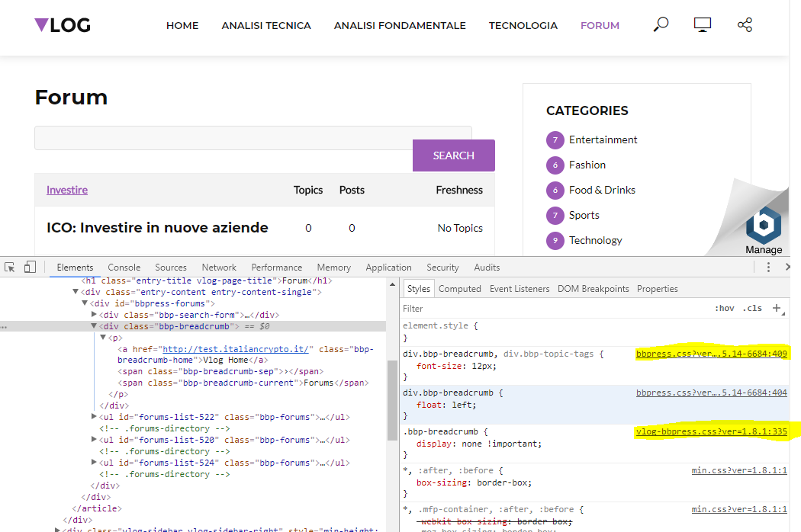Open the DOM Breakpoints tab
This screenshot has height=532, width=801.
593,288
